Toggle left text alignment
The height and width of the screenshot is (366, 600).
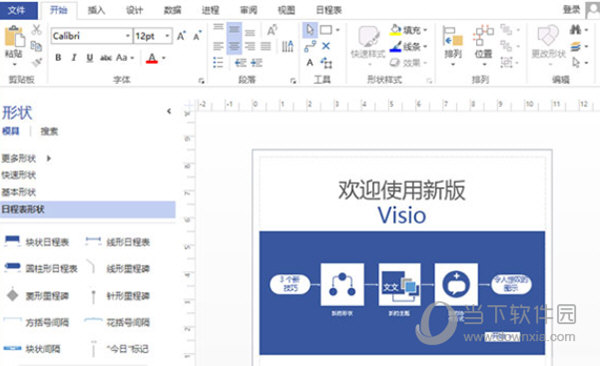click(x=218, y=47)
